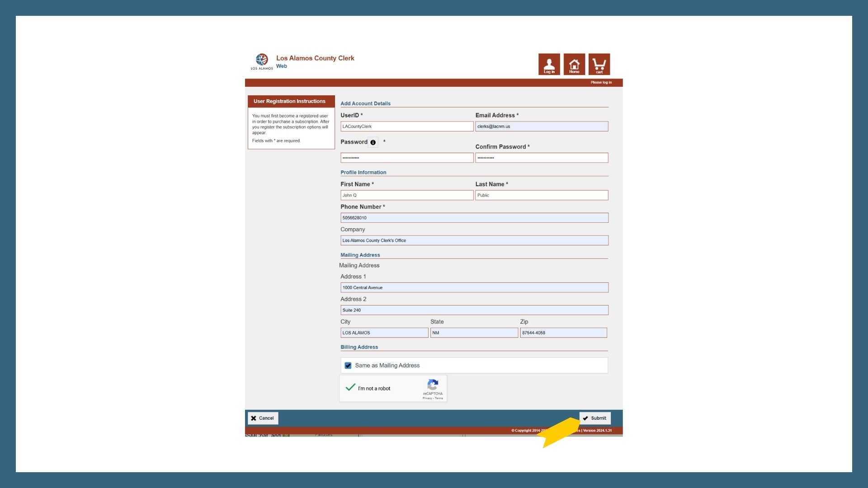Select the City field
Image resolution: width=868 pixels, height=488 pixels.
(x=384, y=333)
